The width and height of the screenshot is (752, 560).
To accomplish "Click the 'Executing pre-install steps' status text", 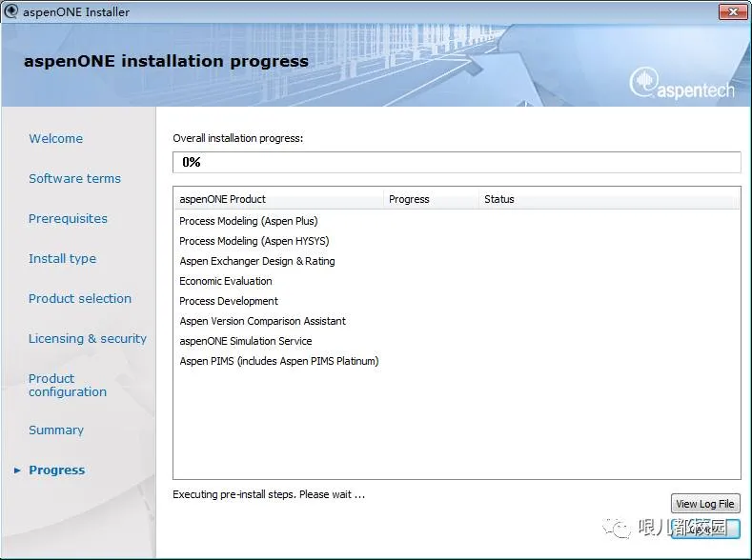I will click(269, 494).
